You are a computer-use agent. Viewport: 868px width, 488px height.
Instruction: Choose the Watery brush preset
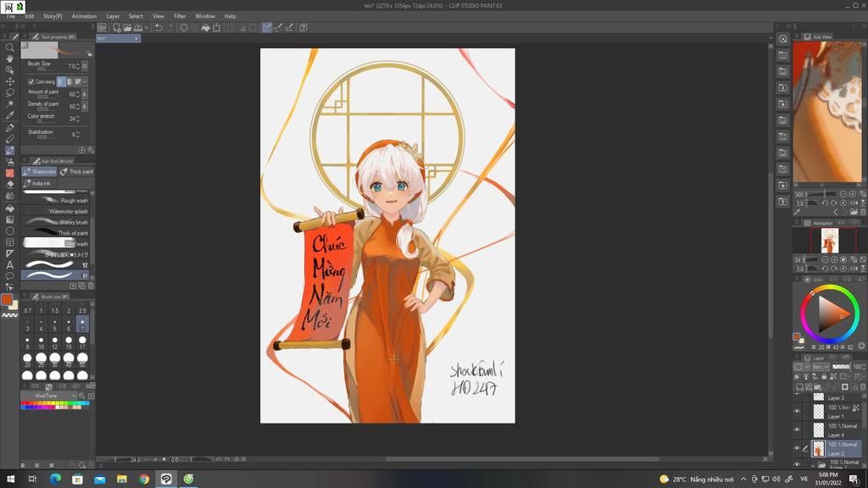point(55,222)
